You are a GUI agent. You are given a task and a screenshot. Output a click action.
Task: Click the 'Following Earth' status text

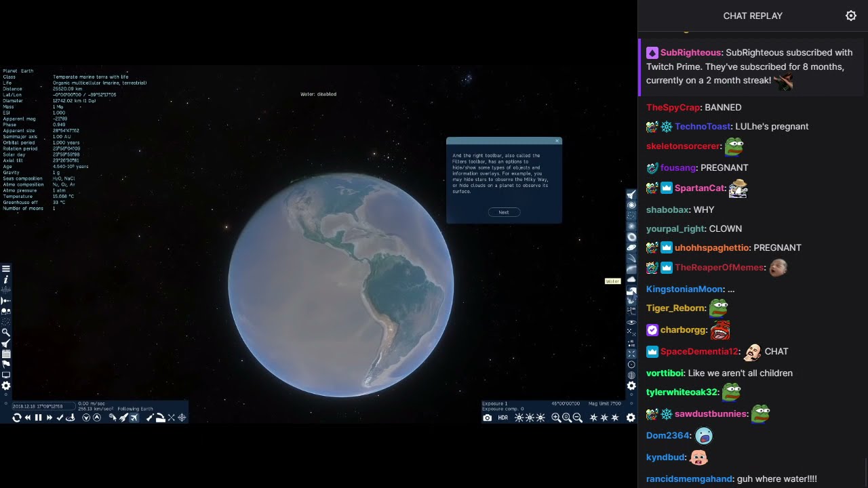136,409
